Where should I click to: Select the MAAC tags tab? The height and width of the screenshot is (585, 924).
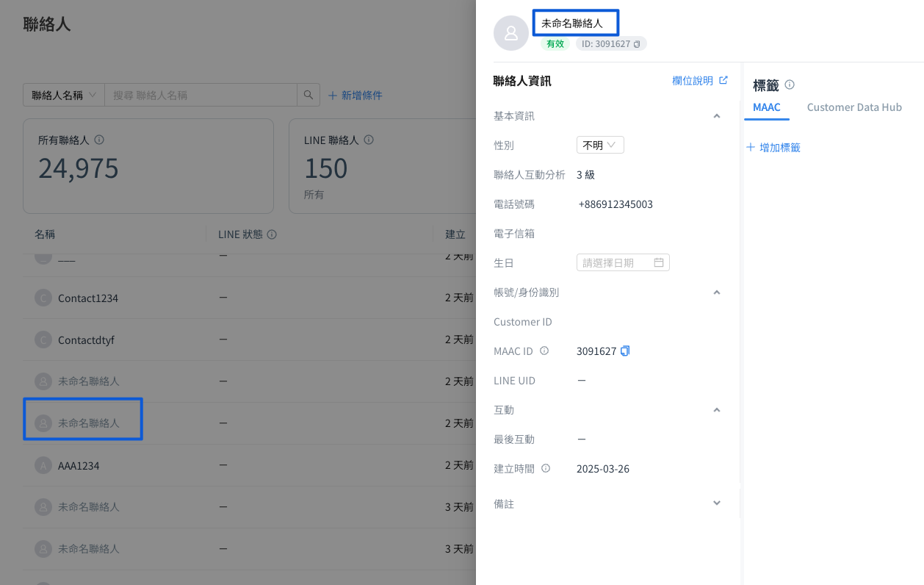767,107
